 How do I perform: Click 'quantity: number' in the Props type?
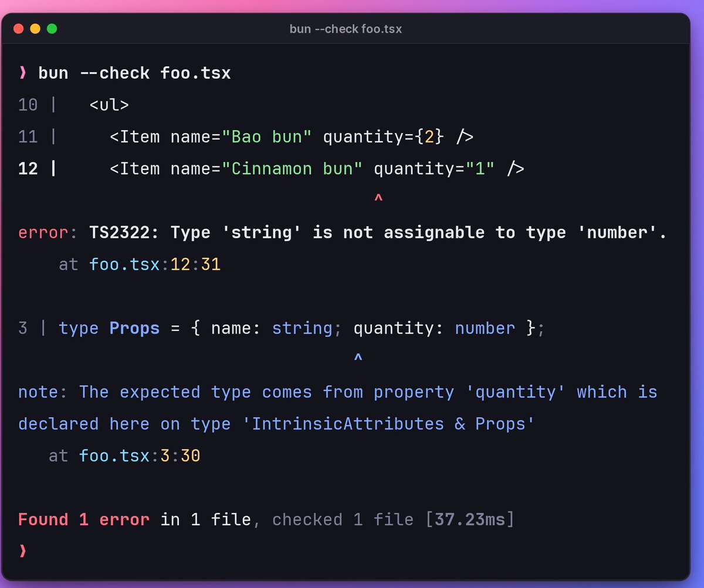coord(434,328)
